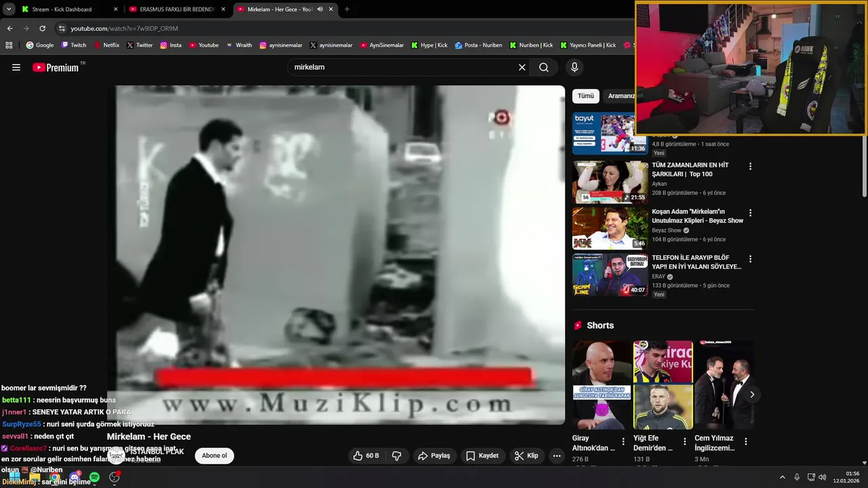
Task: Open the Yiğt Efe Demir'den short
Action: click(663, 385)
